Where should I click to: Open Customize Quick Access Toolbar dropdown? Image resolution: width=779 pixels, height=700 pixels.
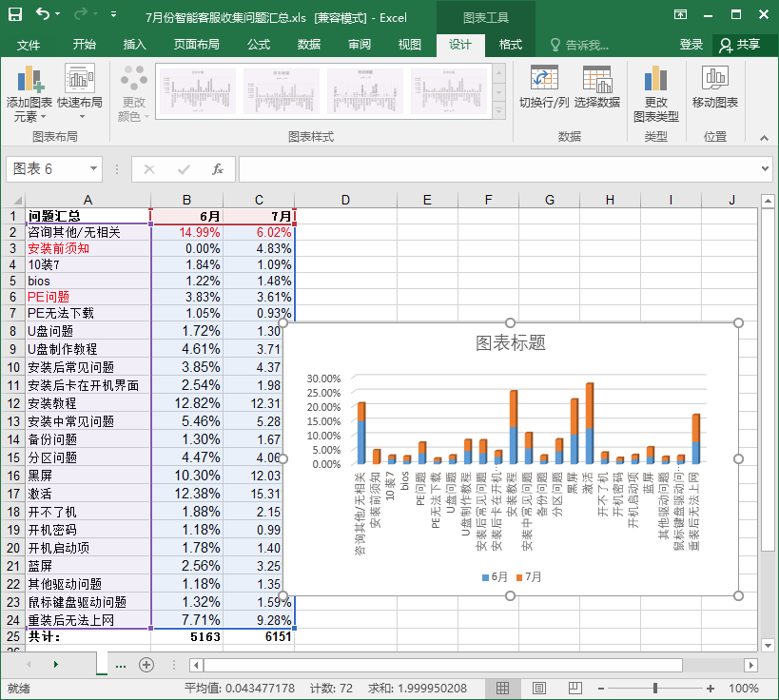point(114,15)
